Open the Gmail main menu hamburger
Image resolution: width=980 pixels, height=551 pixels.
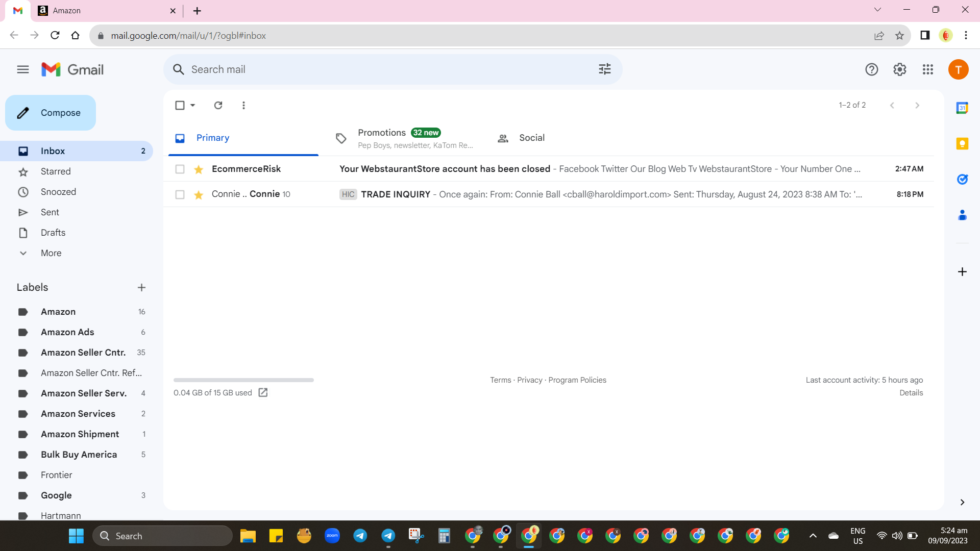pyautogui.click(x=23, y=69)
